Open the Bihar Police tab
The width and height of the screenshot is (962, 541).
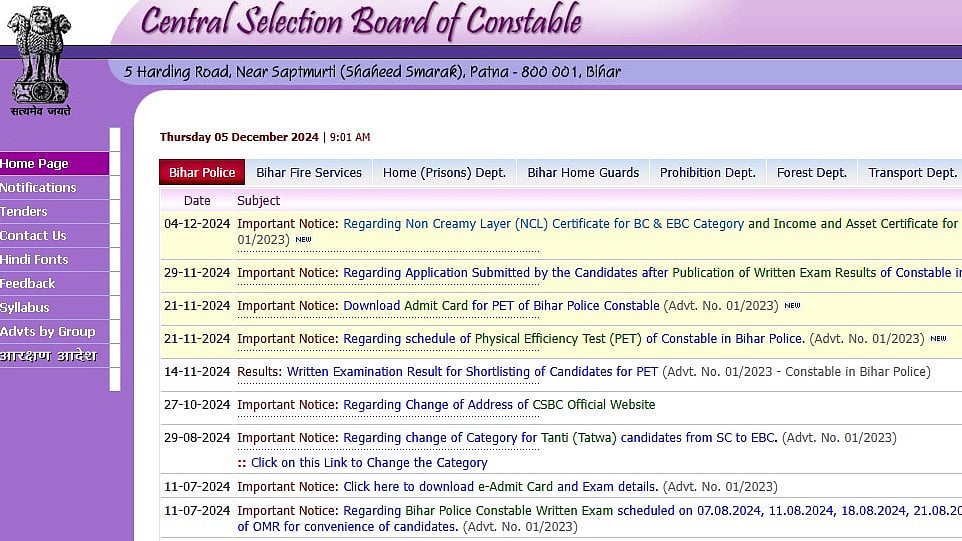click(x=201, y=172)
